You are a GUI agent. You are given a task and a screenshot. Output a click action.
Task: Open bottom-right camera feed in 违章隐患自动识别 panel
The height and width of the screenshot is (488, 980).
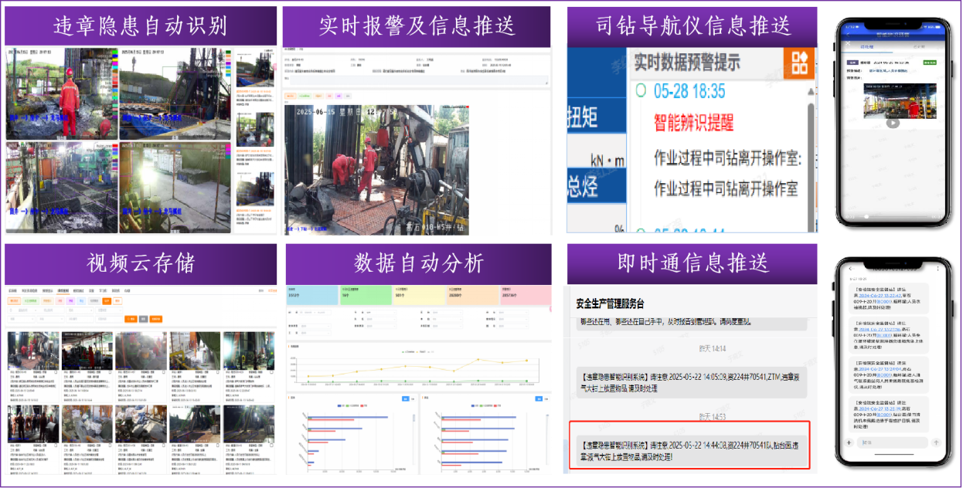click(x=175, y=186)
